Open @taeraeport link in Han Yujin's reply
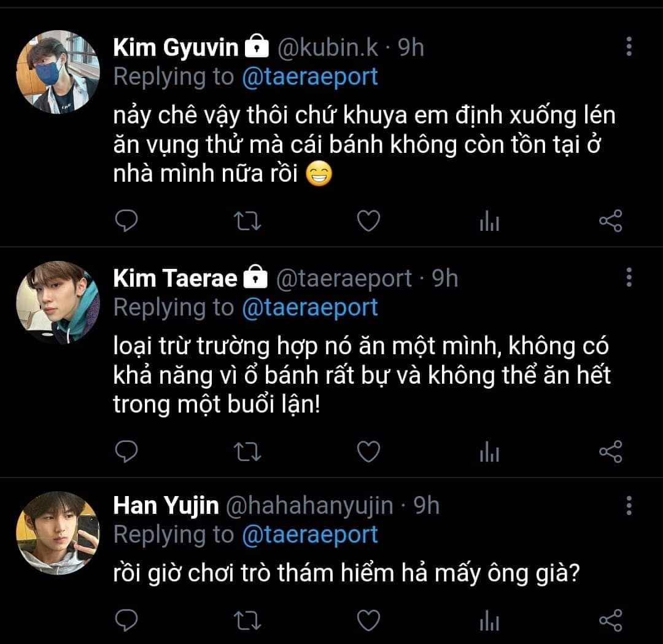Viewport: 663px width, 644px height. (310, 535)
